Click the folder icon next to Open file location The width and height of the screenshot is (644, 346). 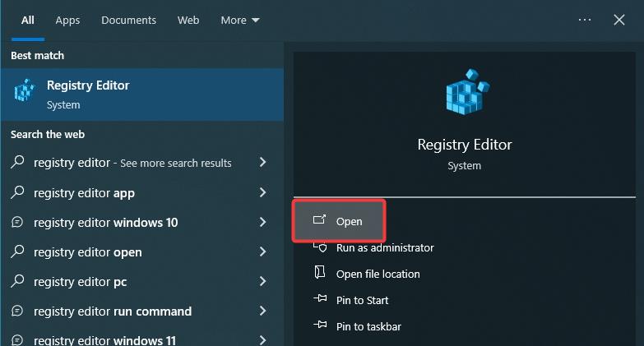320,272
